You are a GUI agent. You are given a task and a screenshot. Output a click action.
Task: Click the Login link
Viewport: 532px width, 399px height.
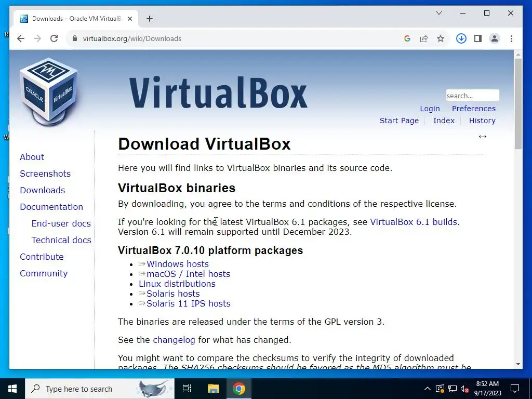coord(430,109)
